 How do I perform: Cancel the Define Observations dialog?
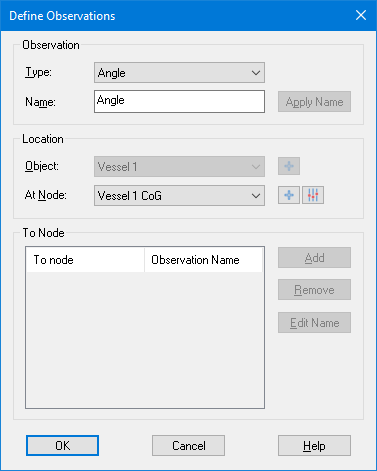click(188, 446)
